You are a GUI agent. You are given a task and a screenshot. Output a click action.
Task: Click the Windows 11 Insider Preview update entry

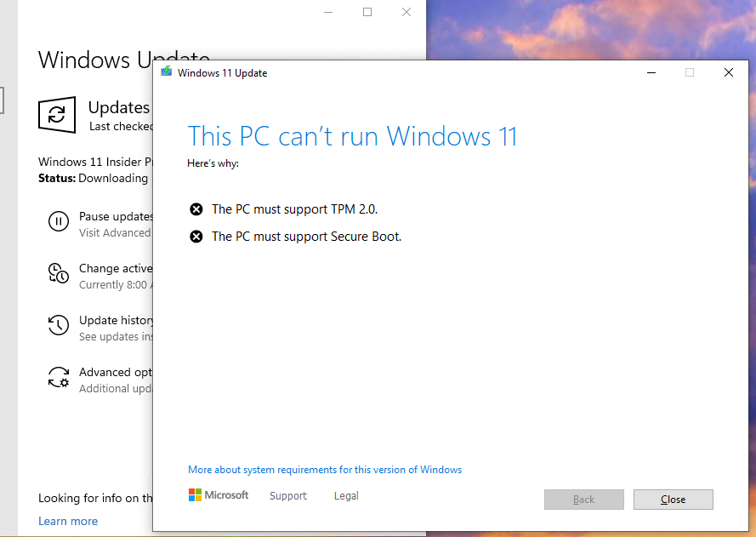pyautogui.click(x=94, y=161)
